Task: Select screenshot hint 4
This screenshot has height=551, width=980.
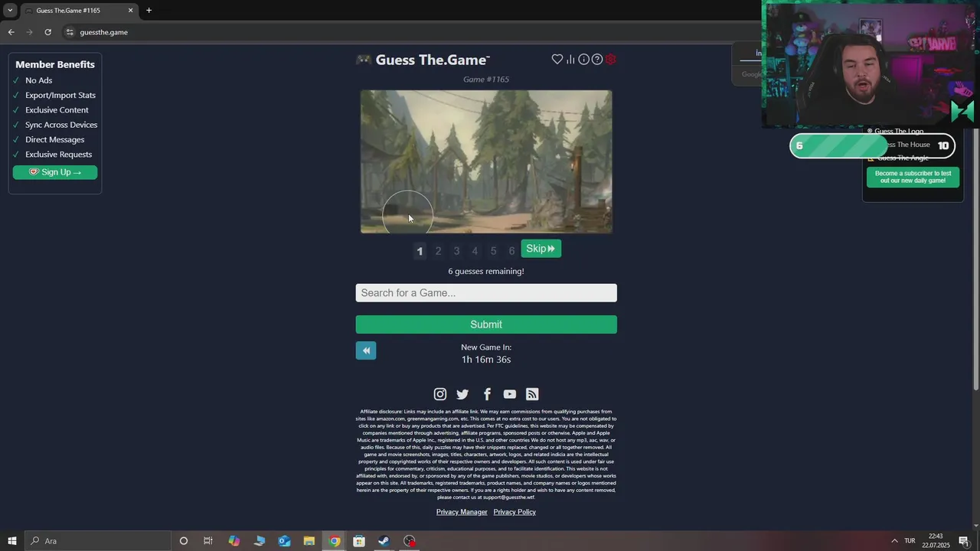Action: point(475,251)
